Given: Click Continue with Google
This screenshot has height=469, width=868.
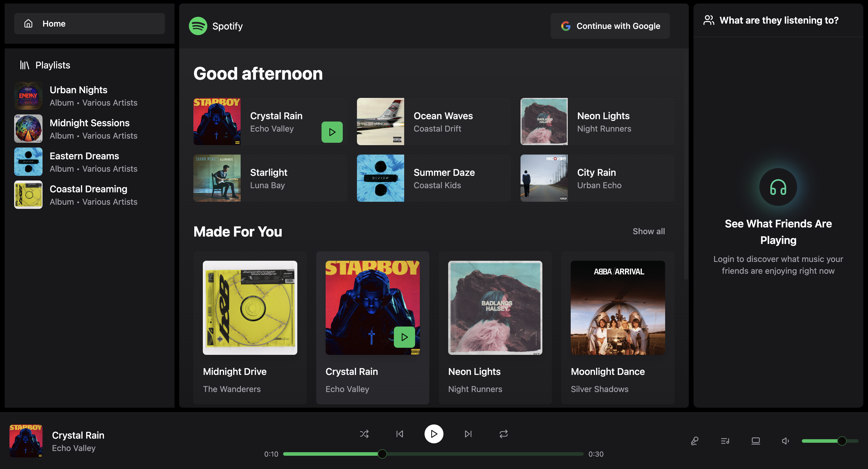Looking at the screenshot, I should [x=610, y=26].
